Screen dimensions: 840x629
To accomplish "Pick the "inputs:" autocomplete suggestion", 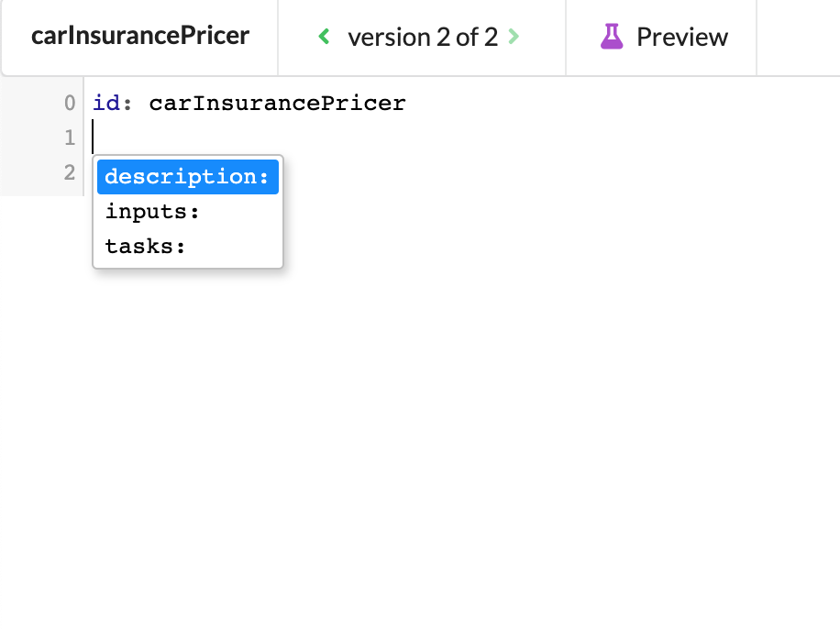I will pos(153,212).
